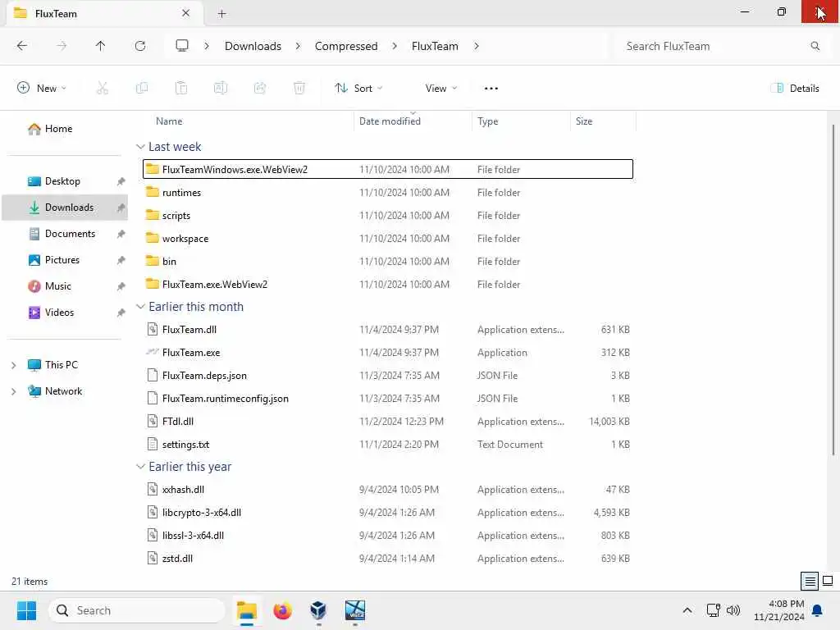Launch Firefox from the taskbar
Image resolution: width=840 pixels, height=630 pixels.
pyautogui.click(x=282, y=610)
